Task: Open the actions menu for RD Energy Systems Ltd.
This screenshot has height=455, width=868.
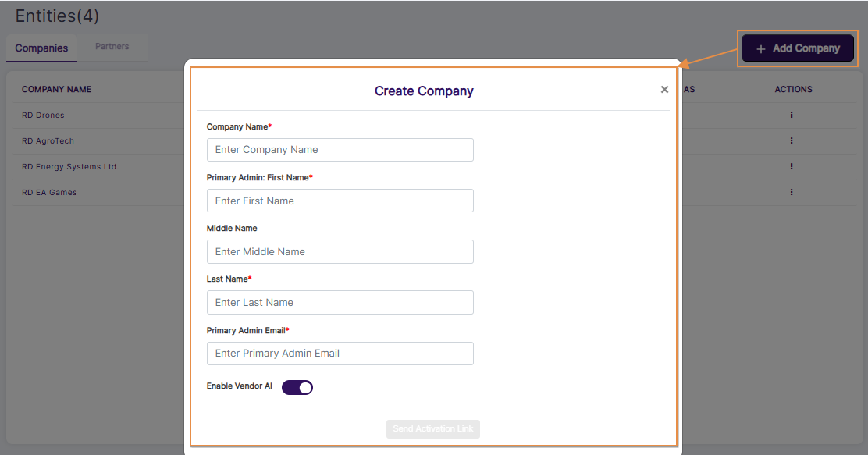Action: (x=791, y=166)
